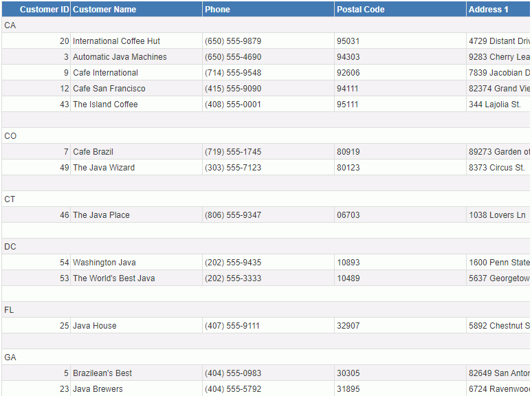Click the Brazilean's Best customer name
532x396 pixels.
[x=102, y=373]
